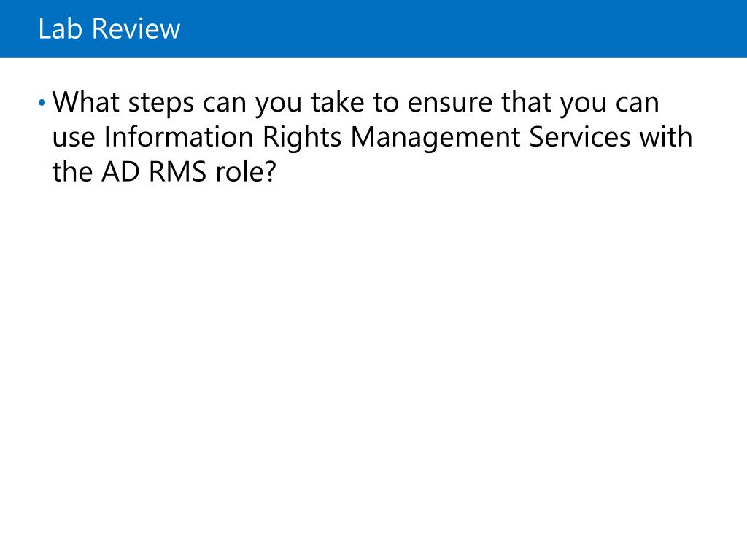Click the word use starting second line

[74, 138]
